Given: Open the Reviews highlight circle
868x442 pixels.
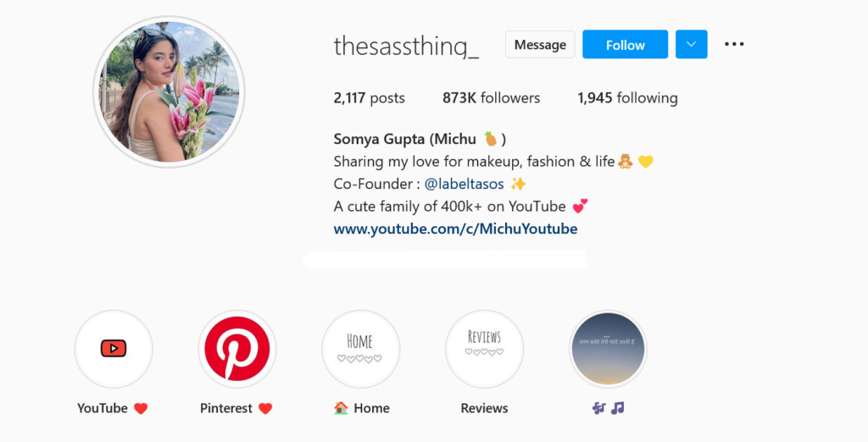Looking at the screenshot, I should [484, 348].
